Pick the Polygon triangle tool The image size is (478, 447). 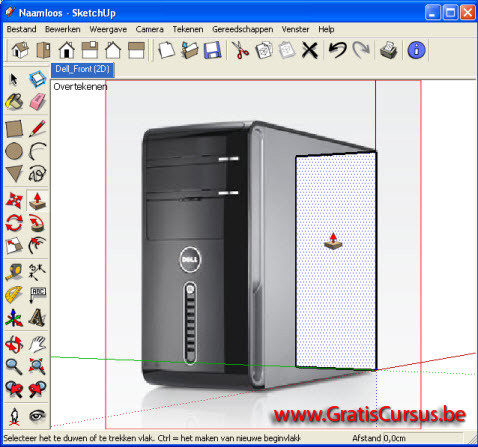pos(14,174)
